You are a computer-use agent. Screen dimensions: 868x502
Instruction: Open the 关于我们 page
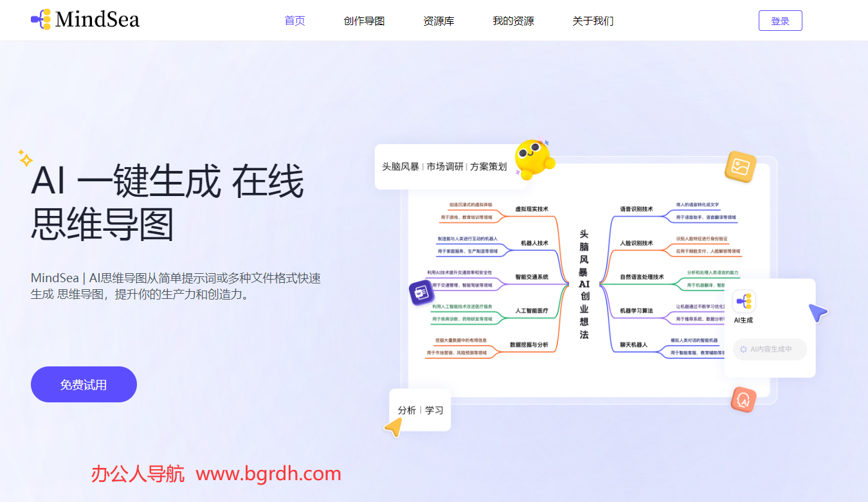(x=593, y=21)
